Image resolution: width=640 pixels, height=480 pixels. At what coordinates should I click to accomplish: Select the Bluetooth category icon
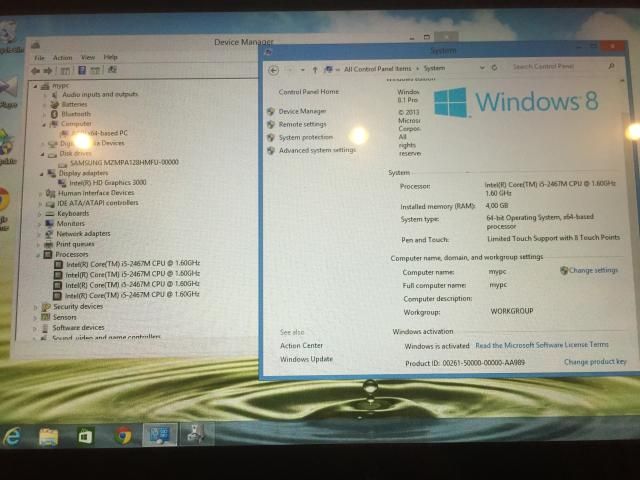coord(54,114)
